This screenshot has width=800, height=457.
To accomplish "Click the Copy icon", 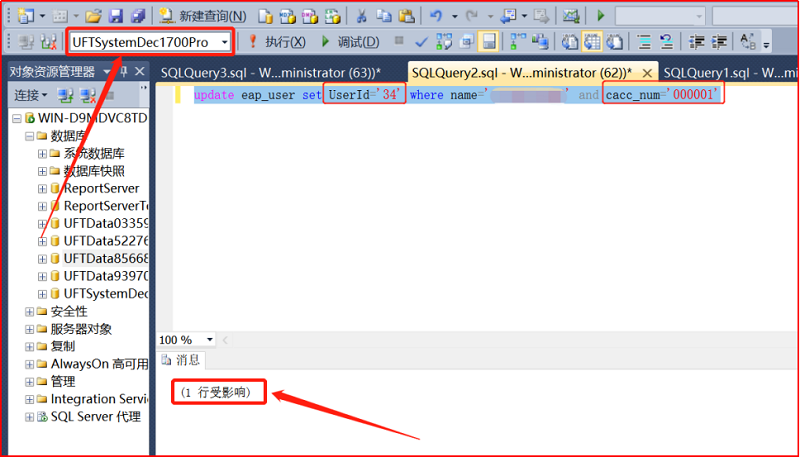I will pos(384,16).
